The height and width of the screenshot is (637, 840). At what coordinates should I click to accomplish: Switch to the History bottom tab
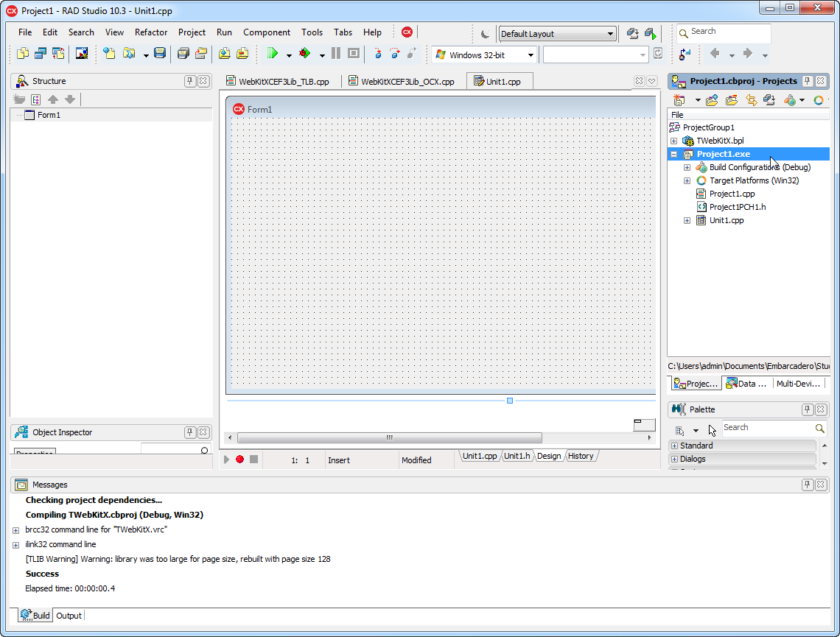pos(580,456)
